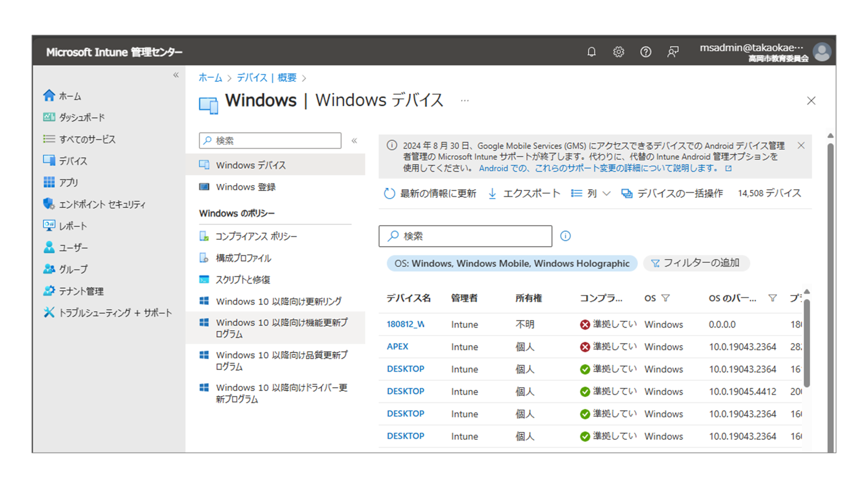Click the bulk device actions icon
Viewport: 868px width, 488px height.
(627, 194)
